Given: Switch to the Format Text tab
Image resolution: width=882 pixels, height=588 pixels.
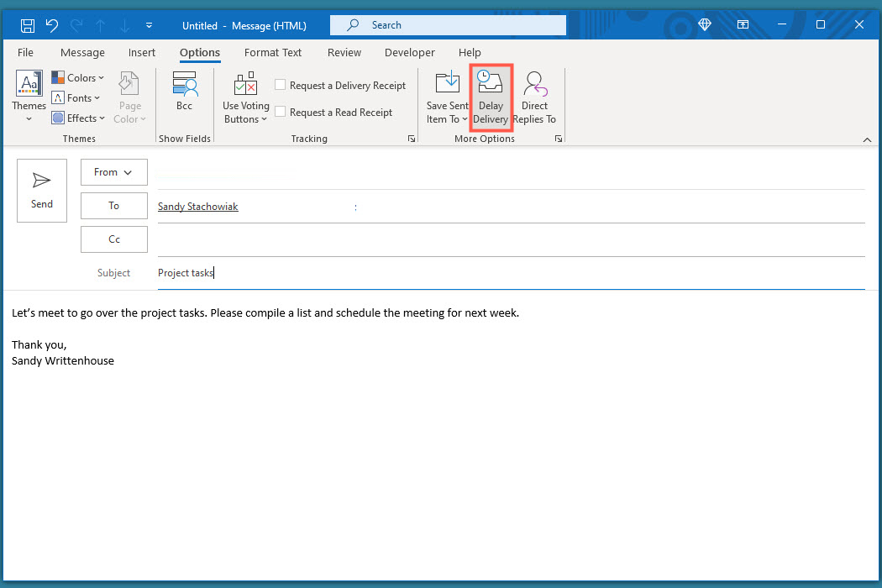Looking at the screenshot, I should [x=273, y=52].
